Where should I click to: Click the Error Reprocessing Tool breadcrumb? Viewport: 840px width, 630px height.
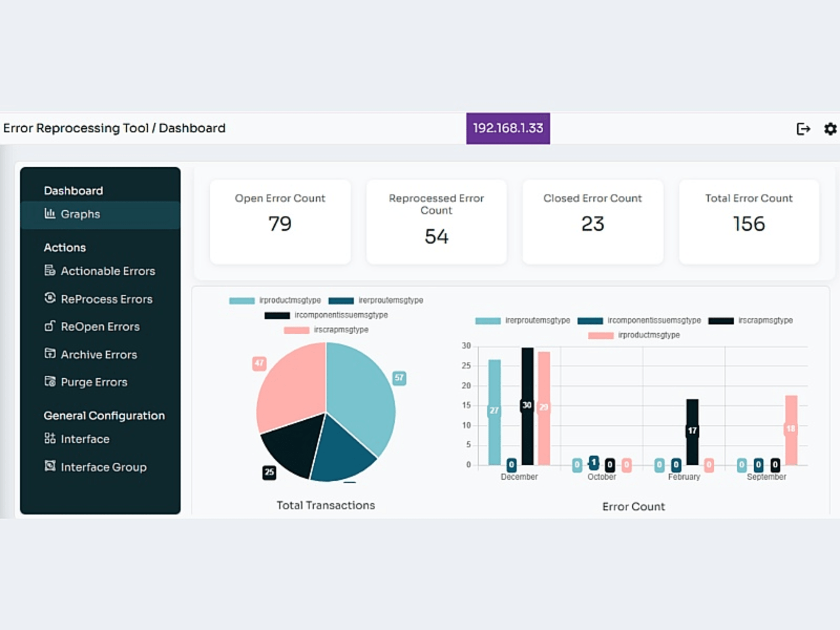[75, 128]
